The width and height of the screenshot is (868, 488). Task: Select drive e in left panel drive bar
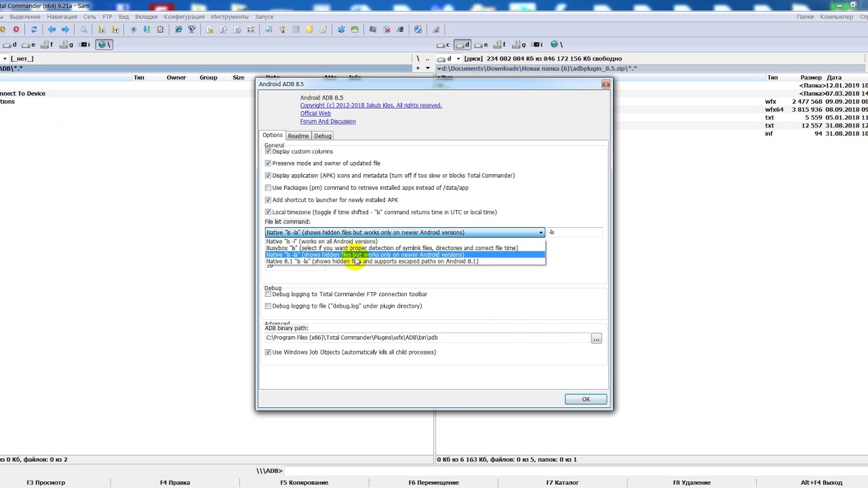click(30, 45)
